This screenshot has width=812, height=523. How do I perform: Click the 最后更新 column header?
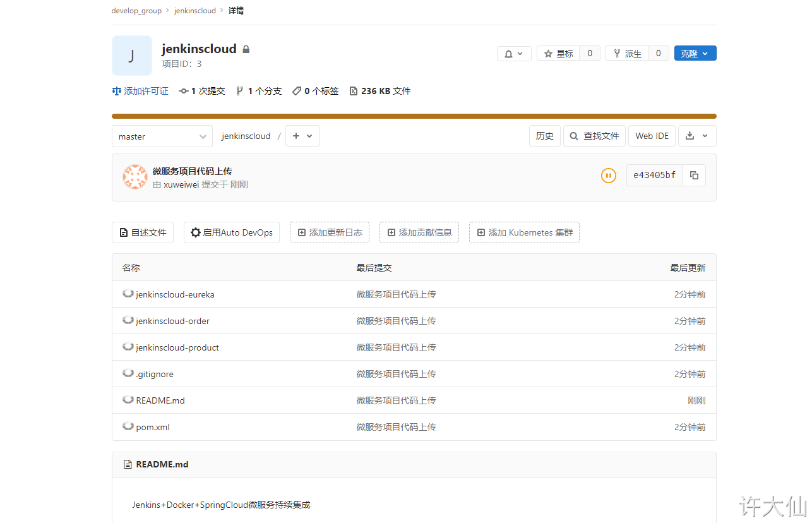coord(688,268)
